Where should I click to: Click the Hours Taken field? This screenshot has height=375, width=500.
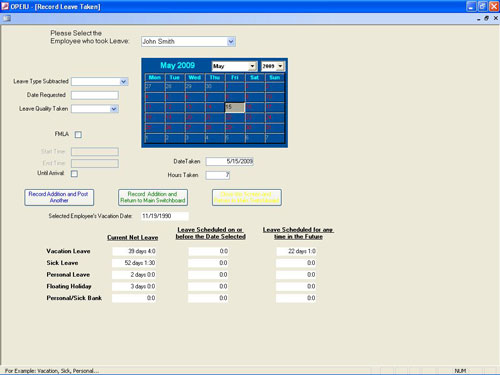pos(218,175)
